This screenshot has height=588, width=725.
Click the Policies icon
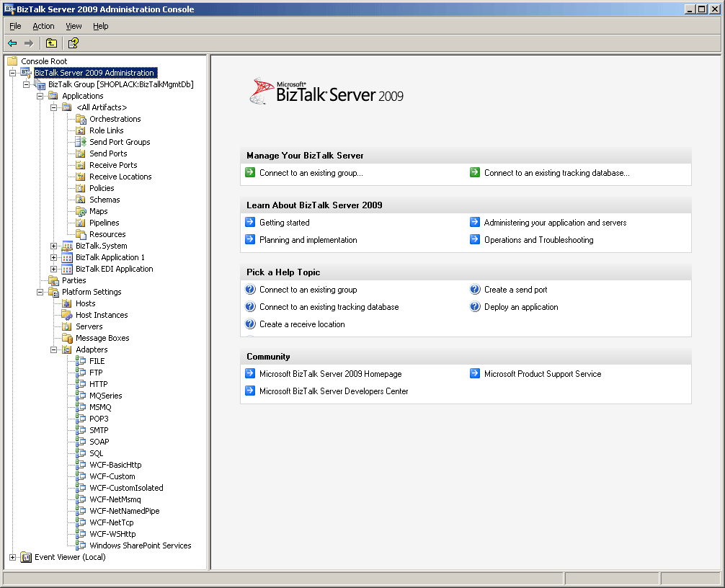(x=81, y=189)
